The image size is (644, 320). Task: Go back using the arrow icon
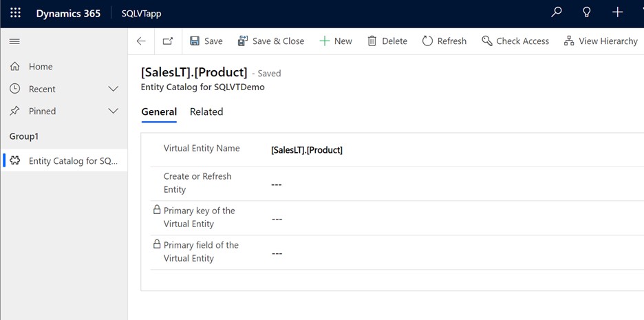[x=141, y=41]
